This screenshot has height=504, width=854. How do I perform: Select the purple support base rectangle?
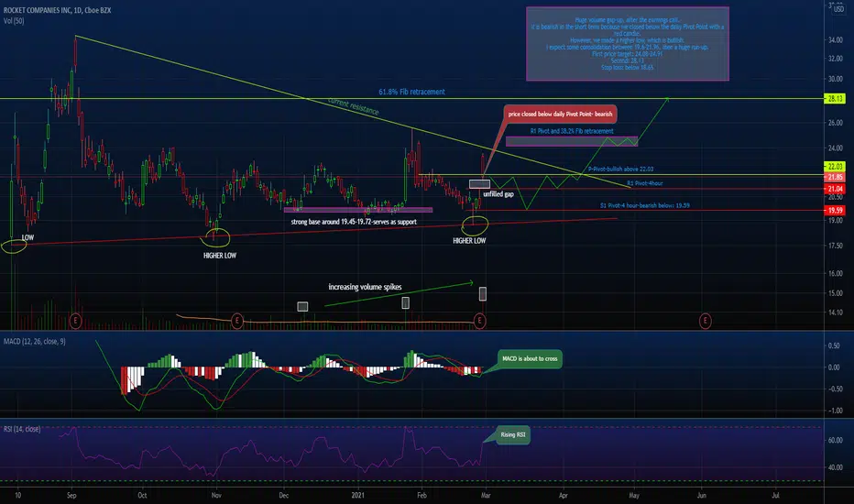click(358, 209)
